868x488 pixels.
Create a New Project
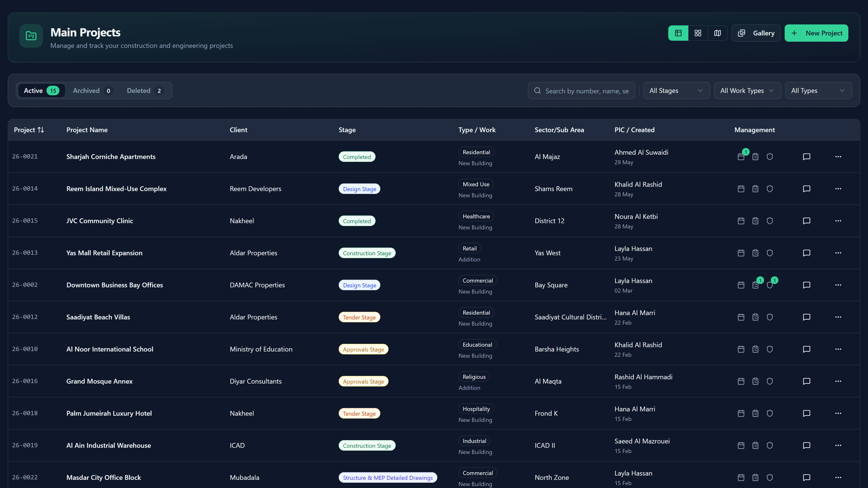[816, 33]
